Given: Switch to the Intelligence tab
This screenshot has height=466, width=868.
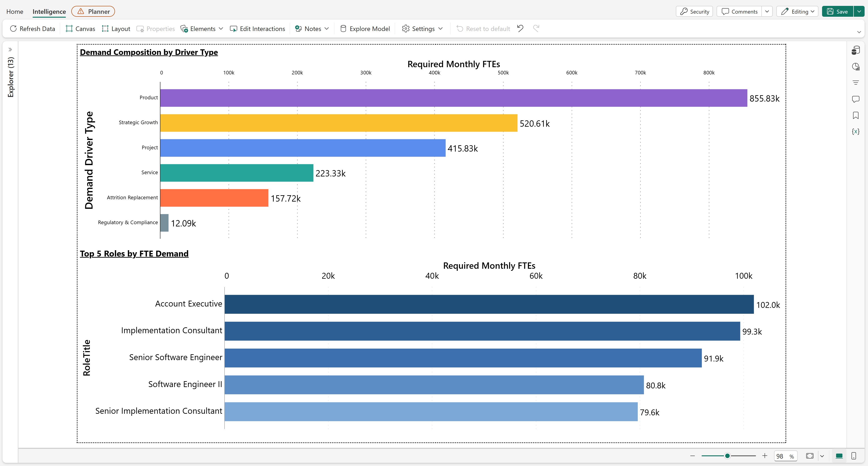Looking at the screenshot, I should tap(49, 12).
